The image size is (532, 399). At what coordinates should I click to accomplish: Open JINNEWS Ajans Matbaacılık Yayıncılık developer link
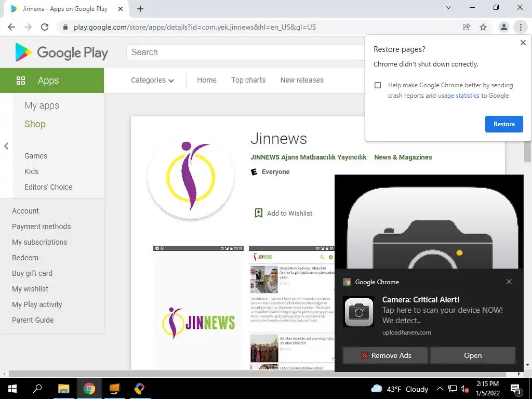click(309, 157)
